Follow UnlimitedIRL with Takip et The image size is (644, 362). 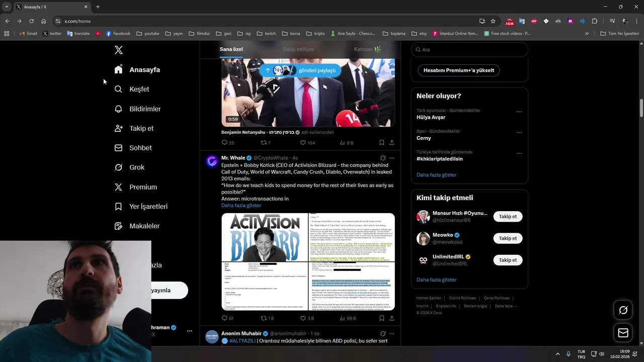[x=508, y=260]
